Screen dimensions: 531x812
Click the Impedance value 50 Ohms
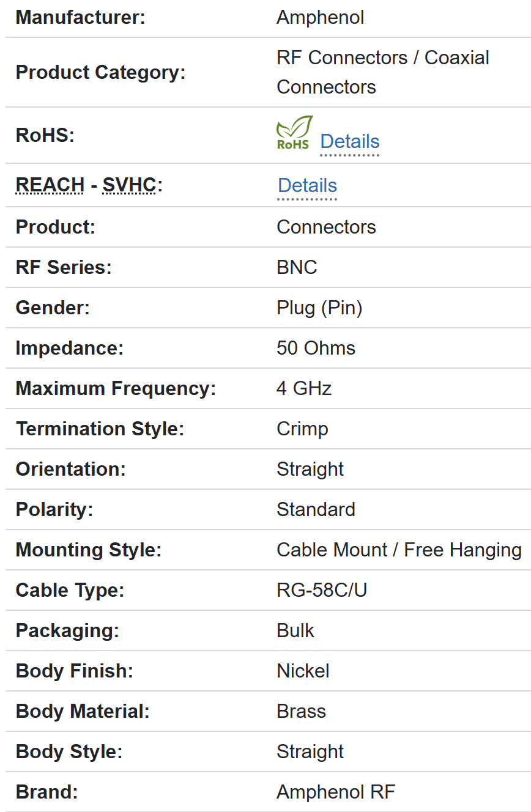click(x=316, y=348)
